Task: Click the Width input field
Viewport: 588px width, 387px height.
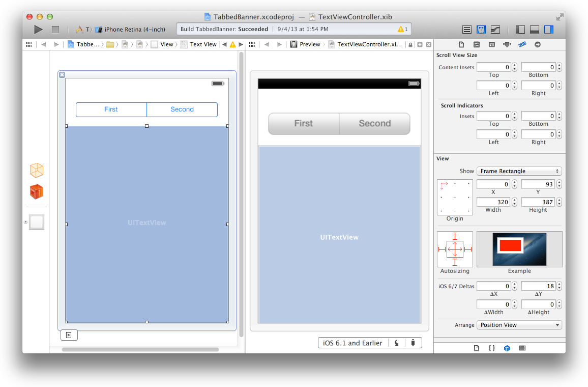Action: [x=493, y=202]
